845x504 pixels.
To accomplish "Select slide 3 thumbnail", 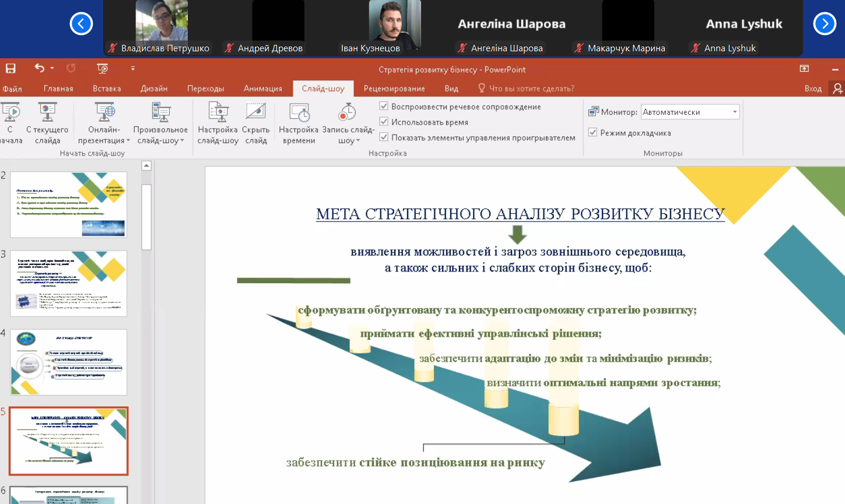I will [68, 283].
